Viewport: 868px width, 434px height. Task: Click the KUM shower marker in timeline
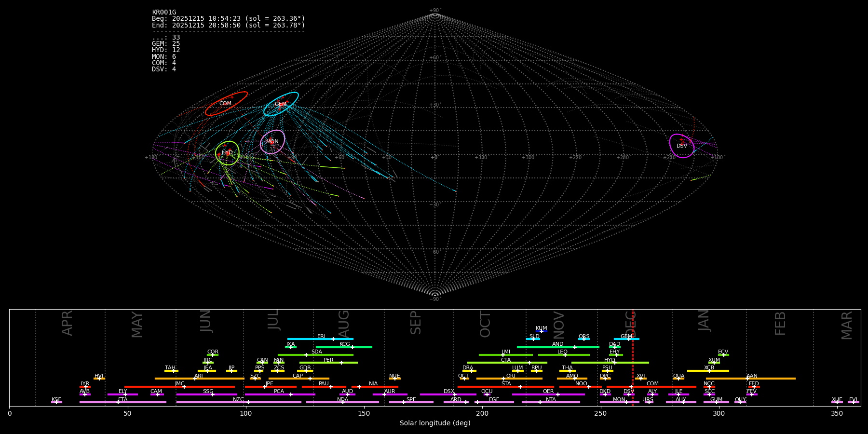pos(541,331)
